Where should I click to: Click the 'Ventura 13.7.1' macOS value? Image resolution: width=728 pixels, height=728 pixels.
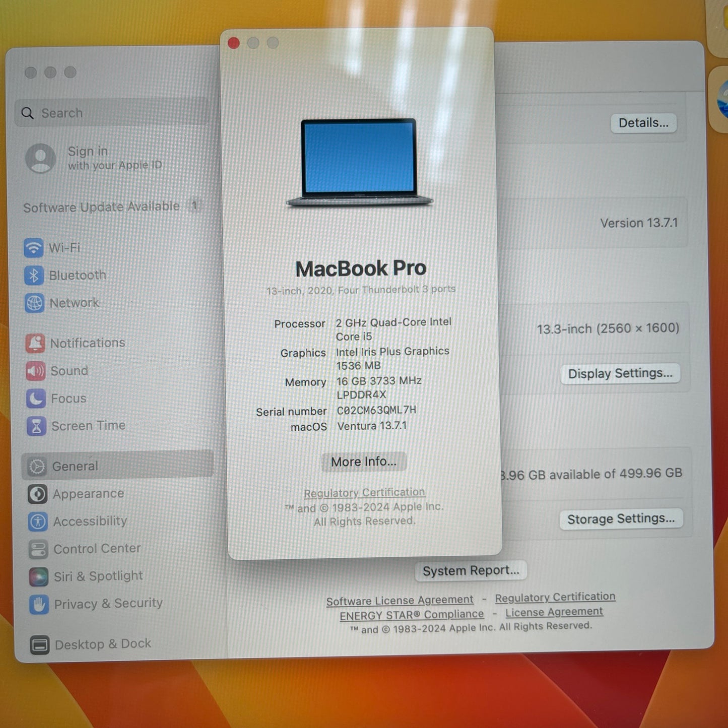372,426
